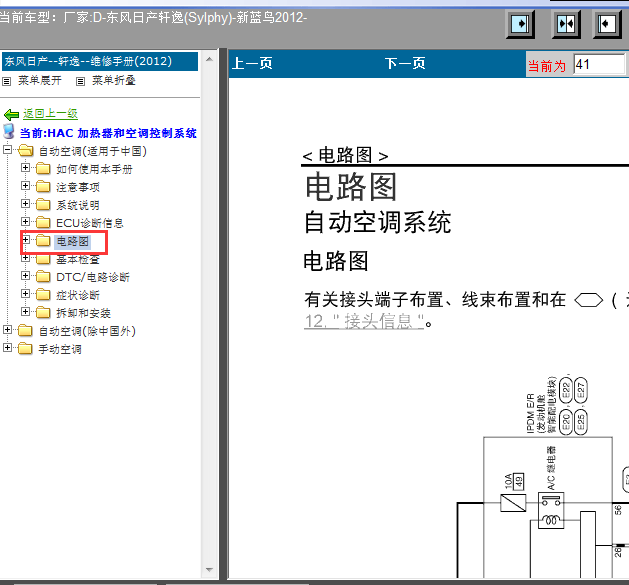Click the expand-right-pane arrow icon button
This screenshot has height=585, width=629.
click(x=520, y=24)
